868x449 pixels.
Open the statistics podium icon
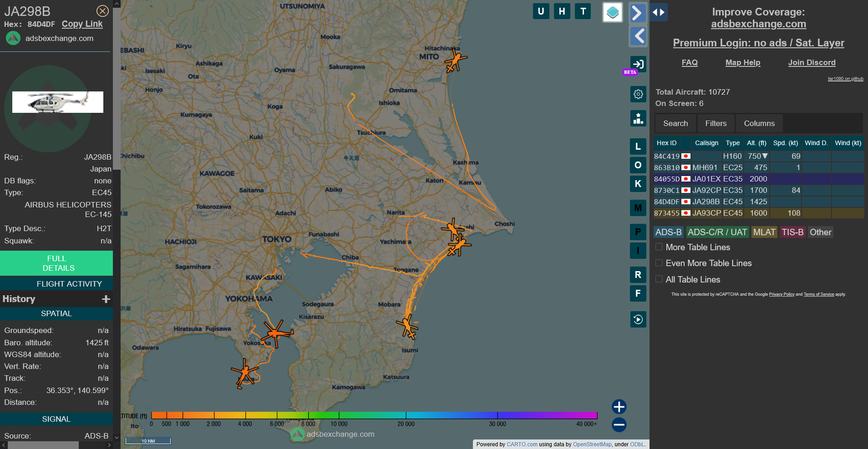[x=638, y=118]
